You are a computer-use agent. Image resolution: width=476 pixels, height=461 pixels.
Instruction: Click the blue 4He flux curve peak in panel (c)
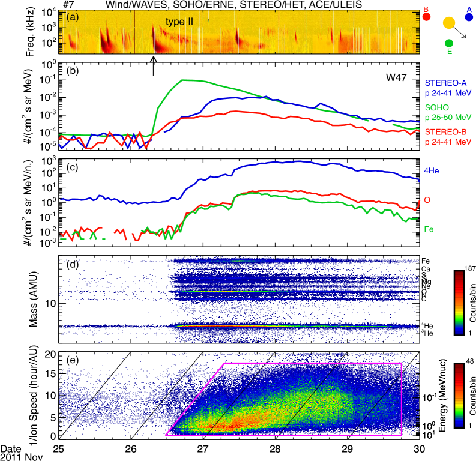[x=298, y=161]
